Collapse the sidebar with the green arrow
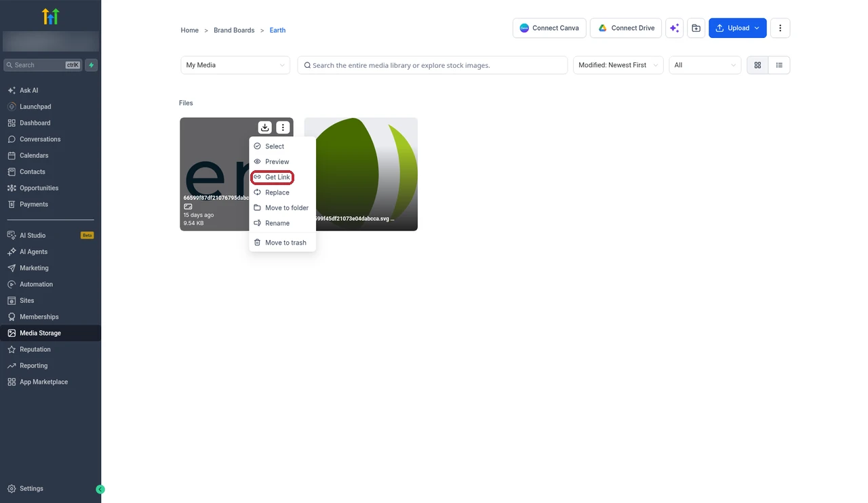 pos(100,489)
